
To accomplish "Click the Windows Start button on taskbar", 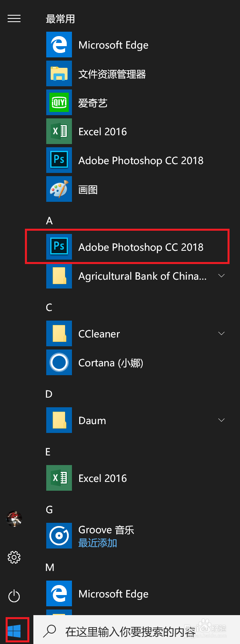I will coord(14,629).
